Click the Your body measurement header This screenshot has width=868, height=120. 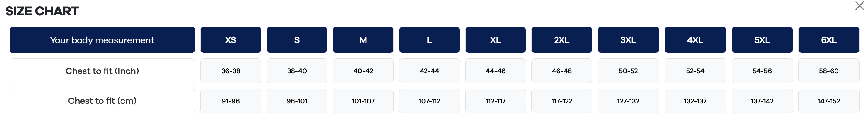(102, 40)
